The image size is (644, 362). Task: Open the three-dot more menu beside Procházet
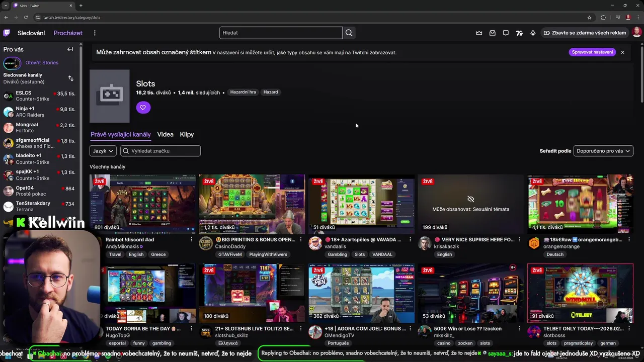click(x=95, y=33)
